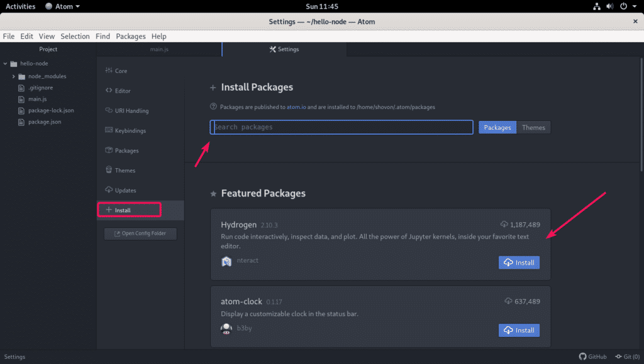Viewport: 644px width, 364px height.
Task: Click the b3by author avatar
Action: tap(226, 329)
